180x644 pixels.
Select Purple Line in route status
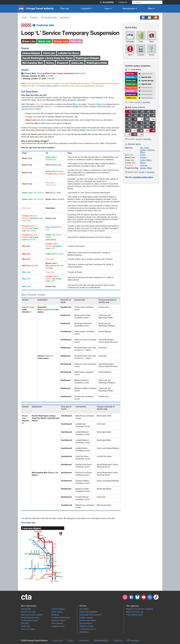tap(131, 95)
